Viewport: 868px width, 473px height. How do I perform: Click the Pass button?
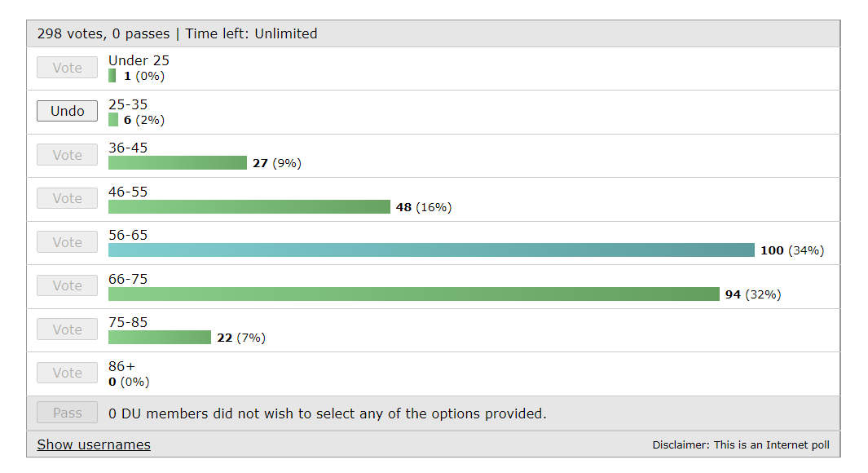click(67, 413)
